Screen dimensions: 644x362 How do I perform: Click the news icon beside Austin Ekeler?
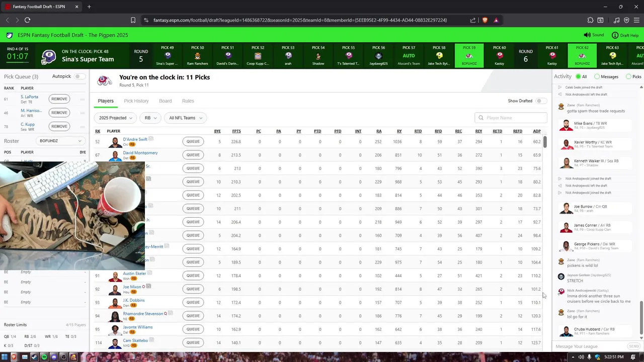pos(149,273)
